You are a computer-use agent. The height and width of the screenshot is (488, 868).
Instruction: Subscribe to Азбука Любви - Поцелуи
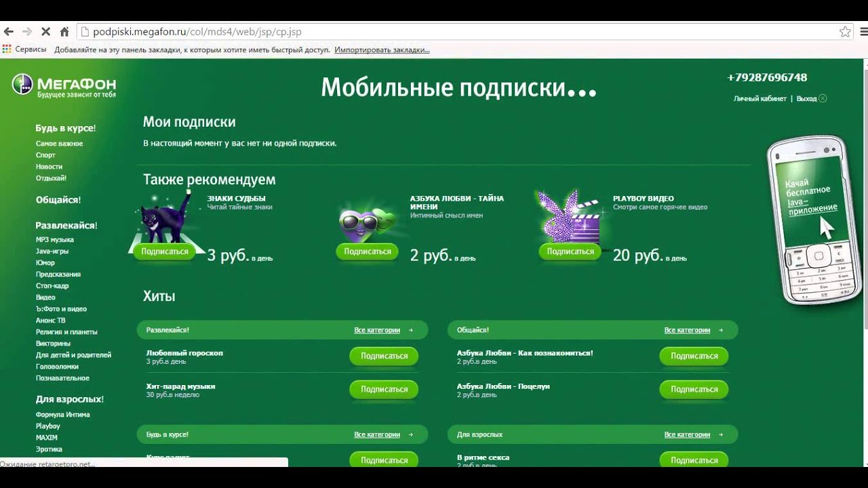(x=694, y=390)
